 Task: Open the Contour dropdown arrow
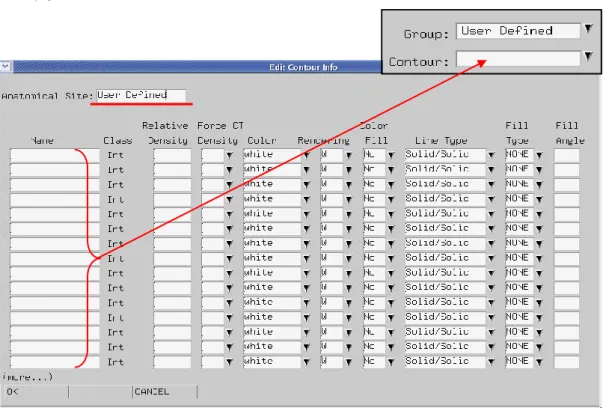(x=588, y=57)
